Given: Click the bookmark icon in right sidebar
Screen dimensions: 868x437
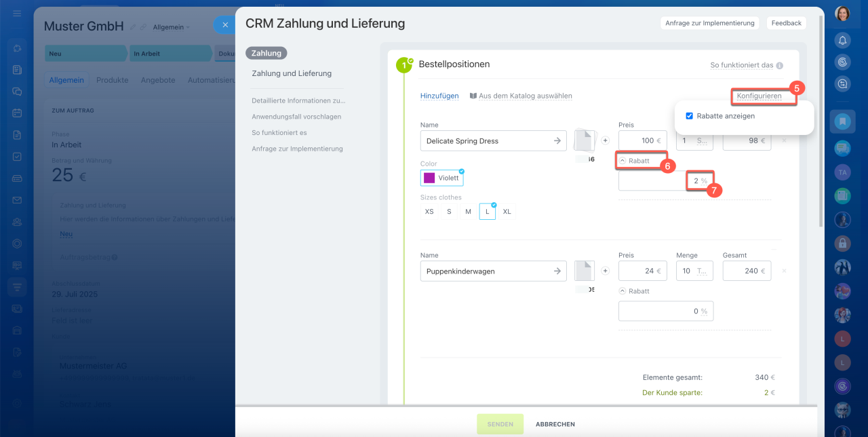Looking at the screenshot, I should [x=842, y=122].
